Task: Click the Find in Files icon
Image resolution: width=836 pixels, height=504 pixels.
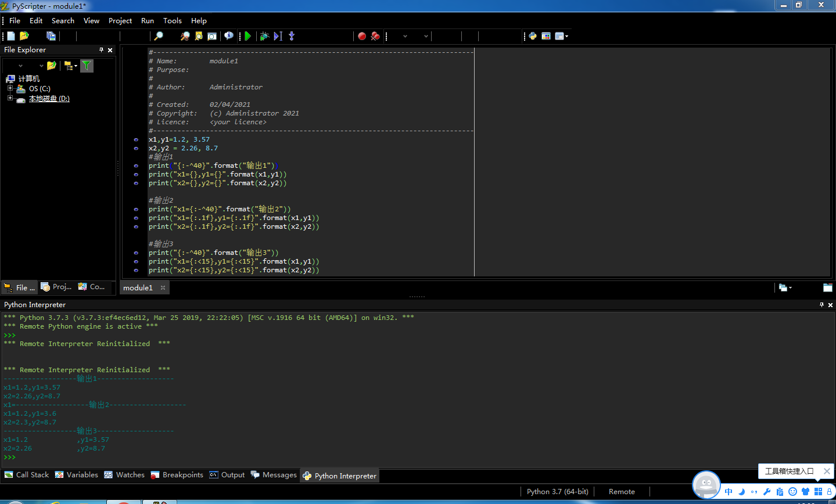Action: (199, 36)
